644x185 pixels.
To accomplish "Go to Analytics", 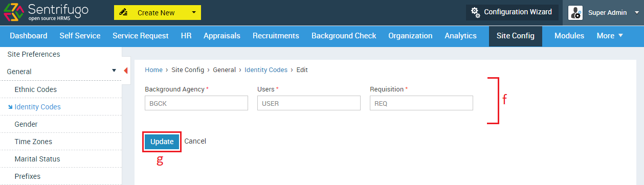I will (460, 36).
